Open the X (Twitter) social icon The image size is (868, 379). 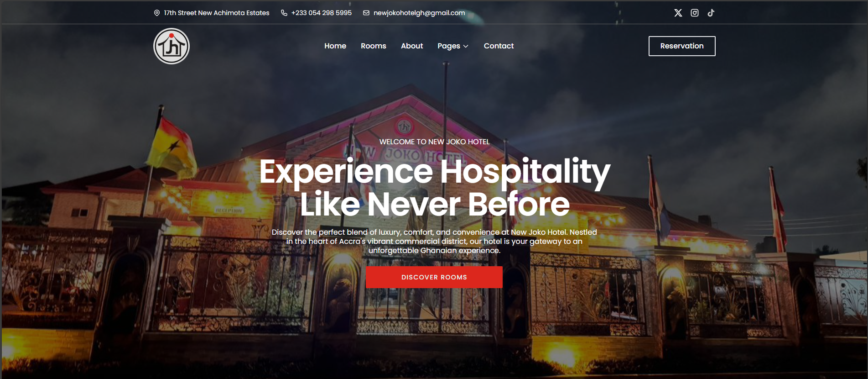[678, 13]
